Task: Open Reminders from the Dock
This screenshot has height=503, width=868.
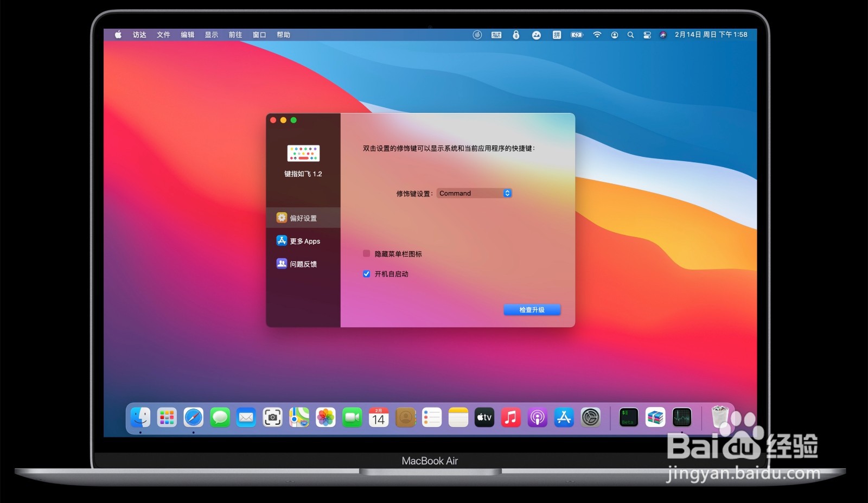Action: point(432,417)
